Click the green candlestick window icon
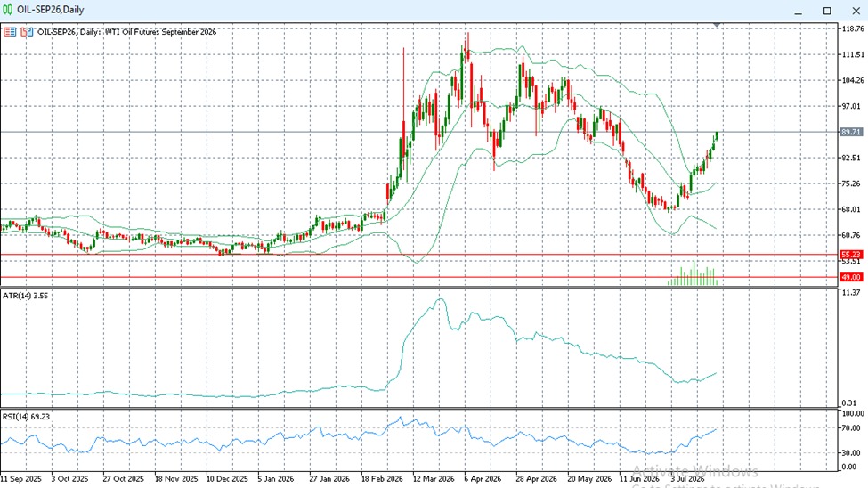 (8, 10)
